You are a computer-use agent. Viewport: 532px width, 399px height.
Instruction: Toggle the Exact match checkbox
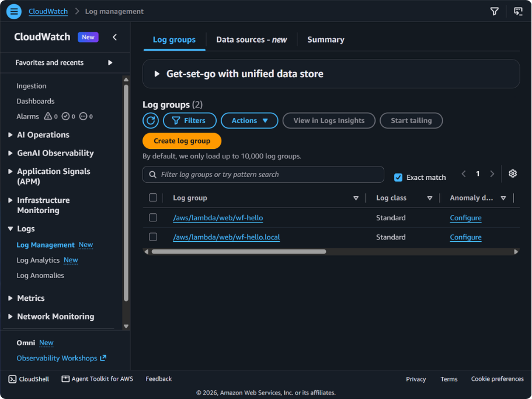(x=398, y=178)
